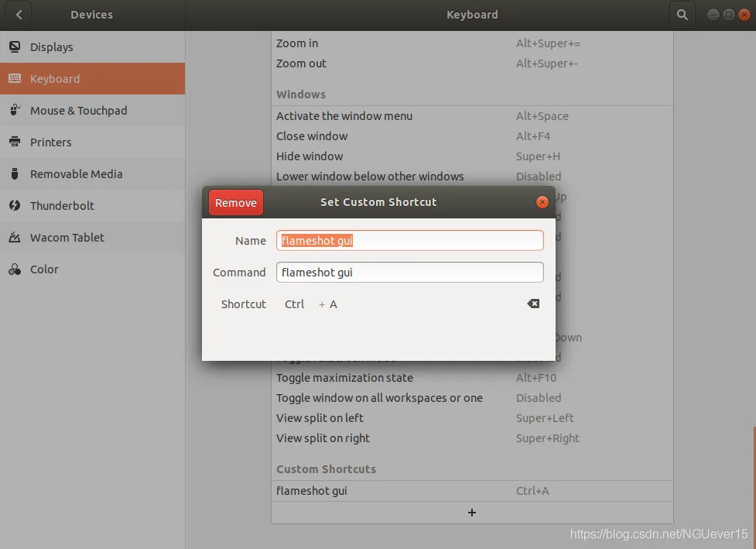Screen dimensions: 756x549
Task: Select Lower window below other windows row
Action: 472,177
